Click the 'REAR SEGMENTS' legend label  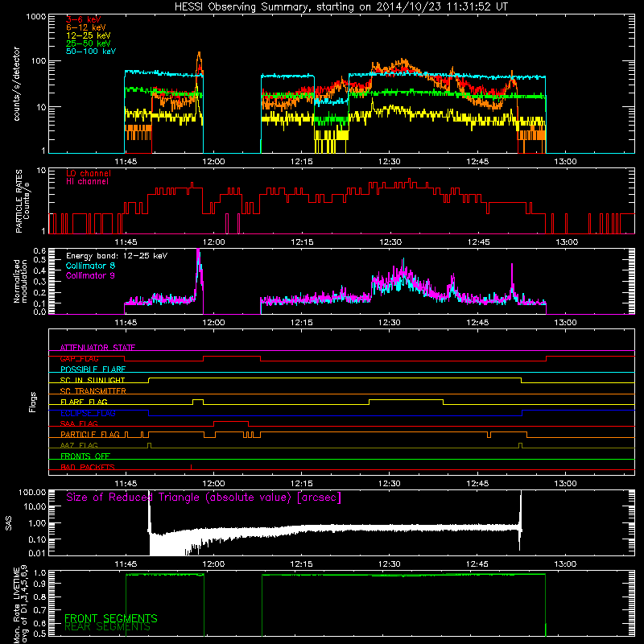(x=107, y=627)
